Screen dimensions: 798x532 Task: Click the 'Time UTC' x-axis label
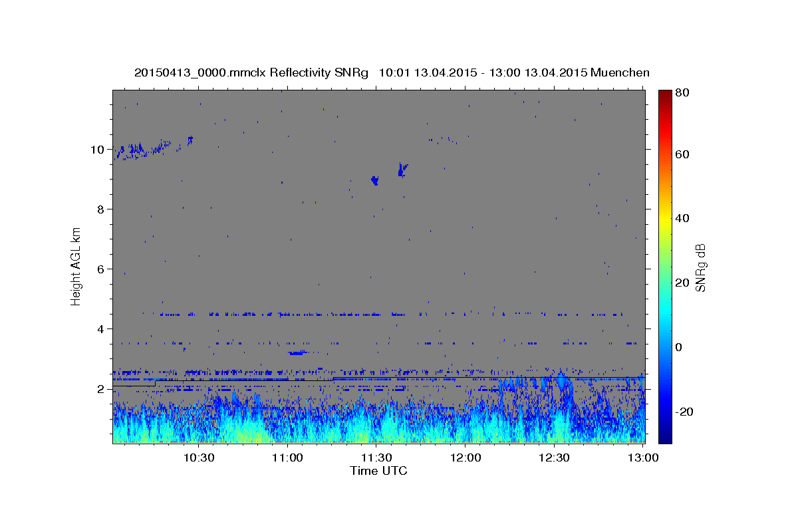[378, 471]
